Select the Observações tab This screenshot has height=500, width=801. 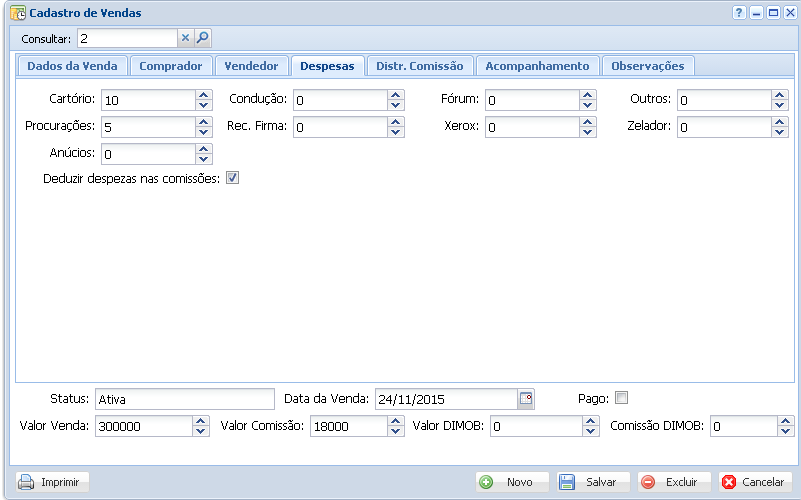[x=647, y=66]
